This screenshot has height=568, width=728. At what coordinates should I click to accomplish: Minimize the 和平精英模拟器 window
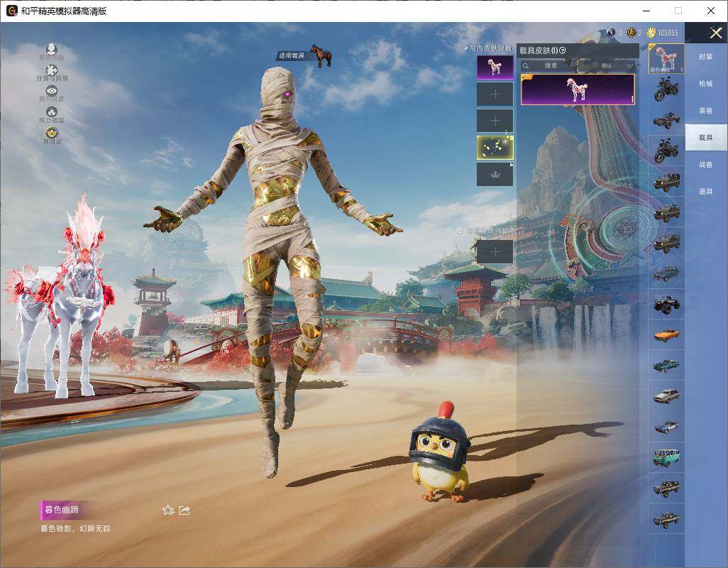tap(646, 11)
